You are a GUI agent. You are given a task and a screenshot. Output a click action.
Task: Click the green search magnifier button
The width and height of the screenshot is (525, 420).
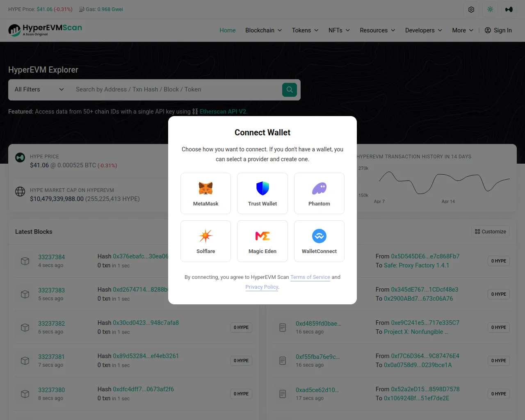point(290,90)
